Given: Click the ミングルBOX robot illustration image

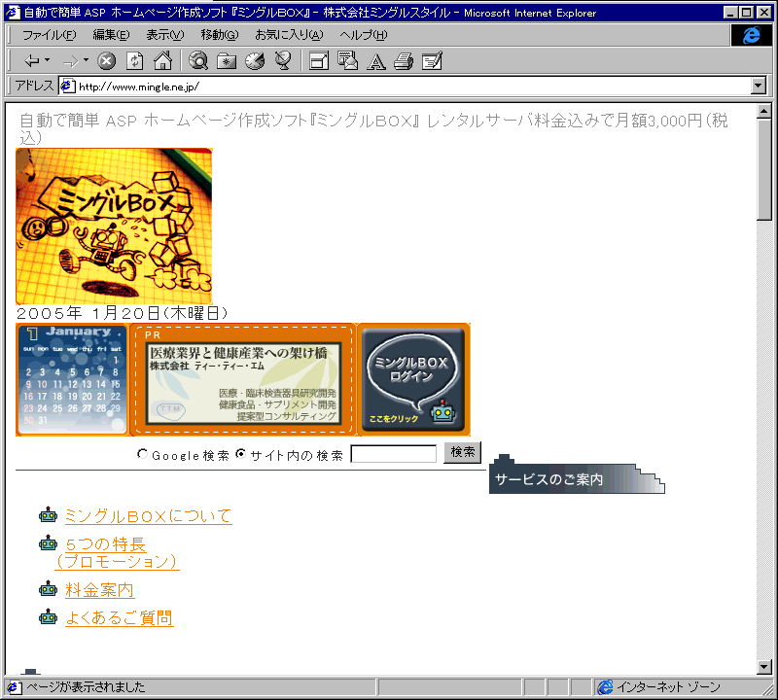Looking at the screenshot, I should coord(114,227).
